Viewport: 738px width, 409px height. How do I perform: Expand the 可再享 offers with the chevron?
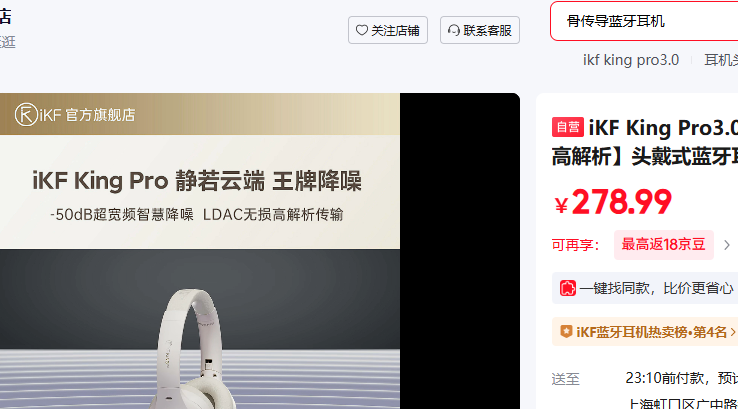[727, 245]
